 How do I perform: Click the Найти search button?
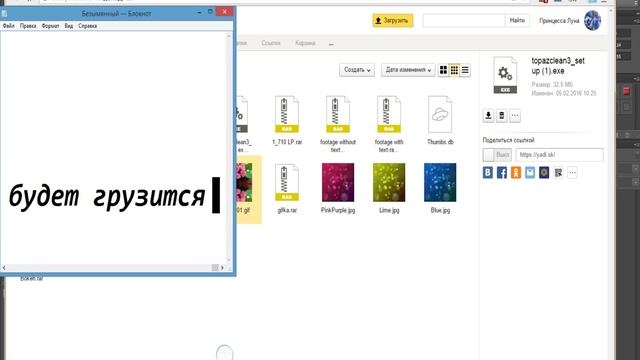point(517,20)
